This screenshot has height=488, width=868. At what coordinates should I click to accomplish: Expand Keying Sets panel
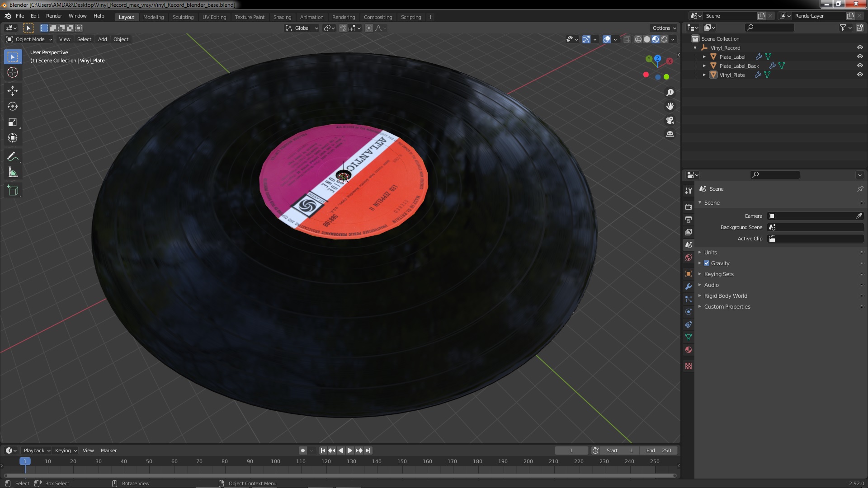pos(719,274)
